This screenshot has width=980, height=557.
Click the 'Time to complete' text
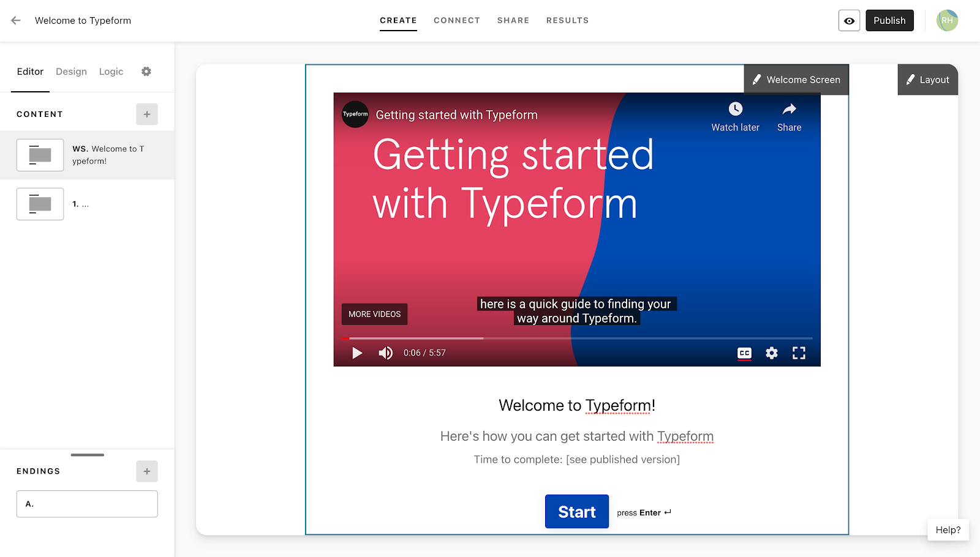(577, 460)
